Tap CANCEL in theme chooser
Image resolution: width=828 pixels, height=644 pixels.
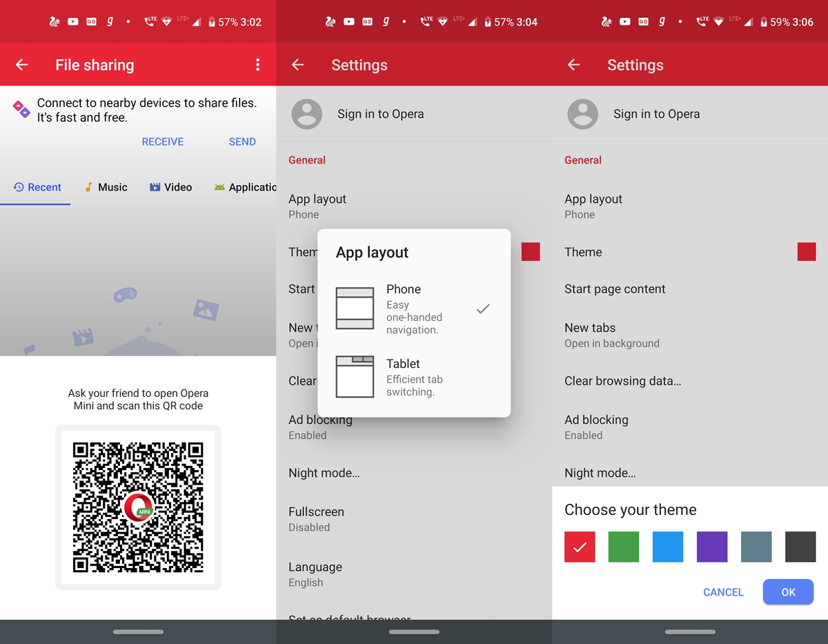tap(723, 592)
